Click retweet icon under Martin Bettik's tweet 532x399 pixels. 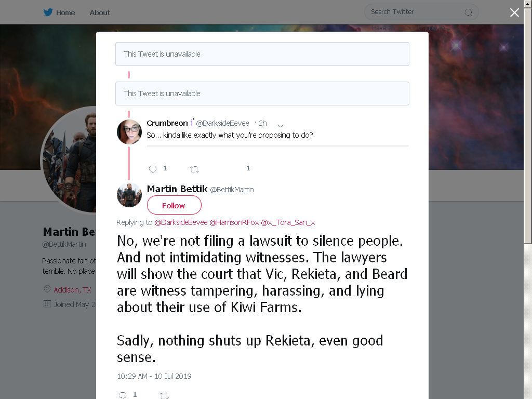pyautogui.click(x=164, y=395)
